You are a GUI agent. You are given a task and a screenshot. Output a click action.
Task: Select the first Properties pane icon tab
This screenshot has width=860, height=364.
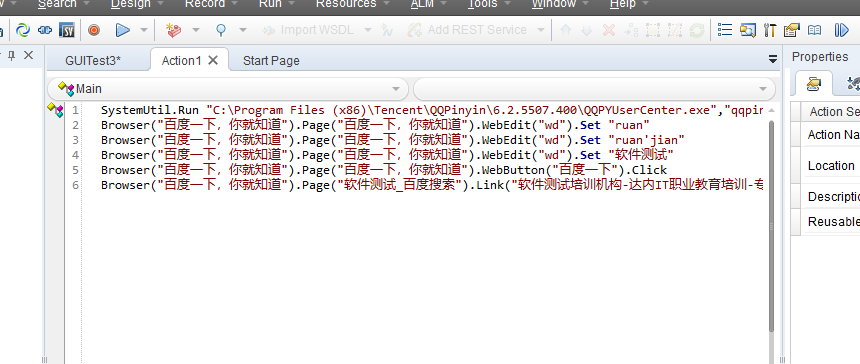click(813, 83)
